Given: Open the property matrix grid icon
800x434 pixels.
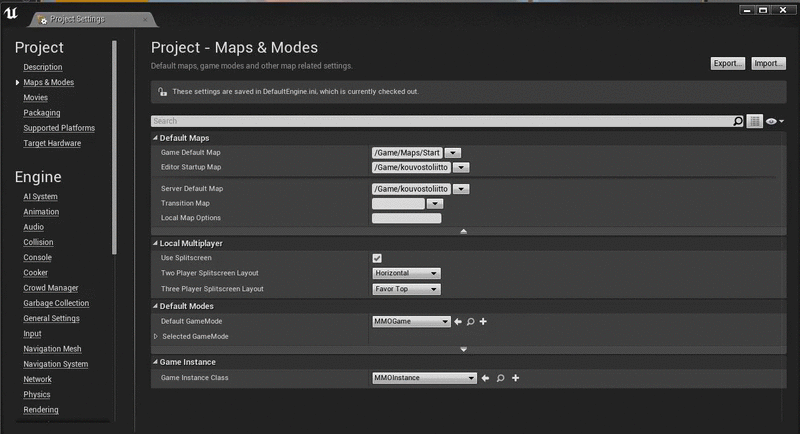Looking at the screenshot, I should (755, 121).
